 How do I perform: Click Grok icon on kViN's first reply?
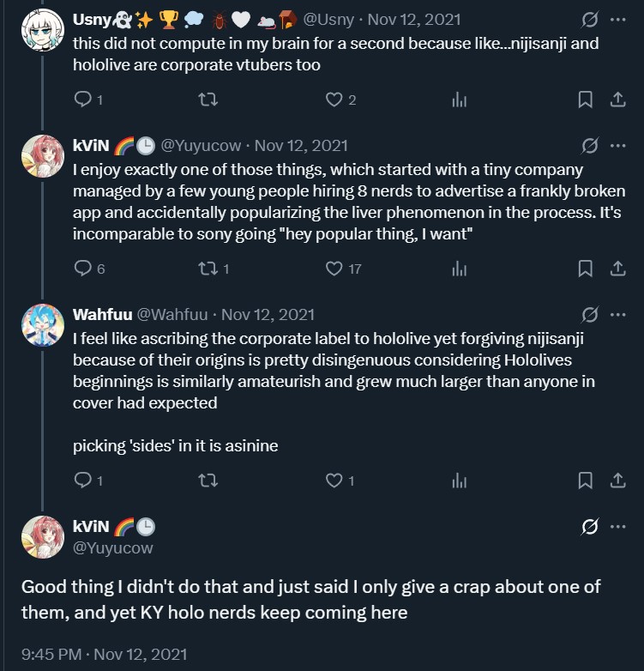589,145
